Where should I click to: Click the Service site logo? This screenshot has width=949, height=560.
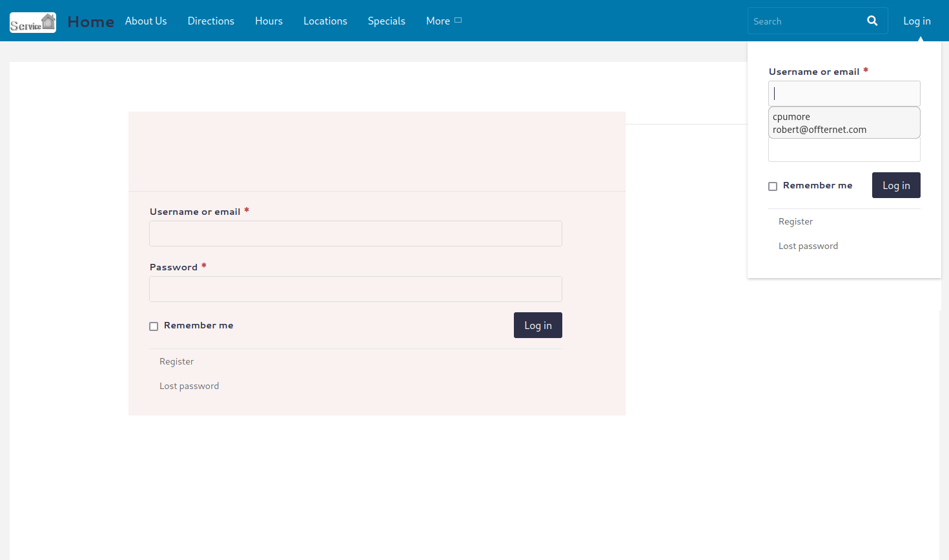(33, 23)
